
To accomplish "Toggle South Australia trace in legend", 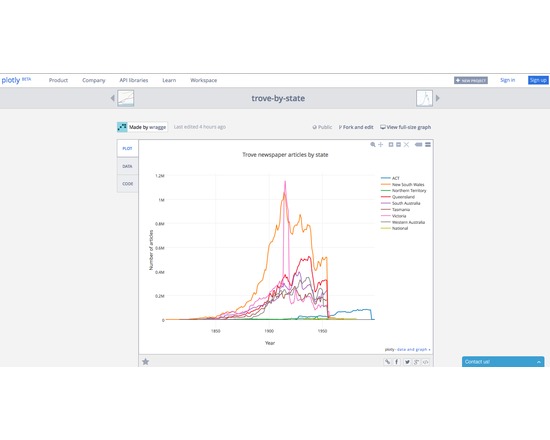I will (x=401, y=203).
